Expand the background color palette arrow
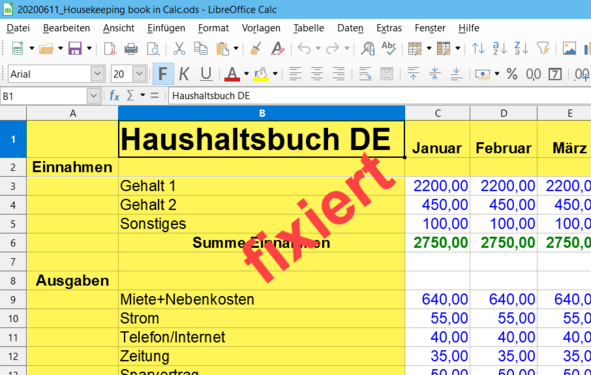The image size is (591, 375). pyautogui.click(x=275, y=74)
